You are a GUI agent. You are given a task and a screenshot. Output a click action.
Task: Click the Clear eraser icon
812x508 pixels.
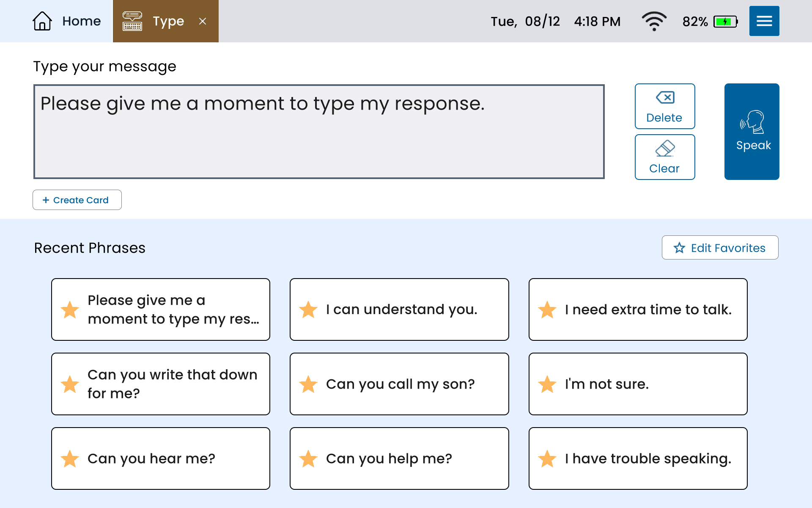(x=665, y=149)
